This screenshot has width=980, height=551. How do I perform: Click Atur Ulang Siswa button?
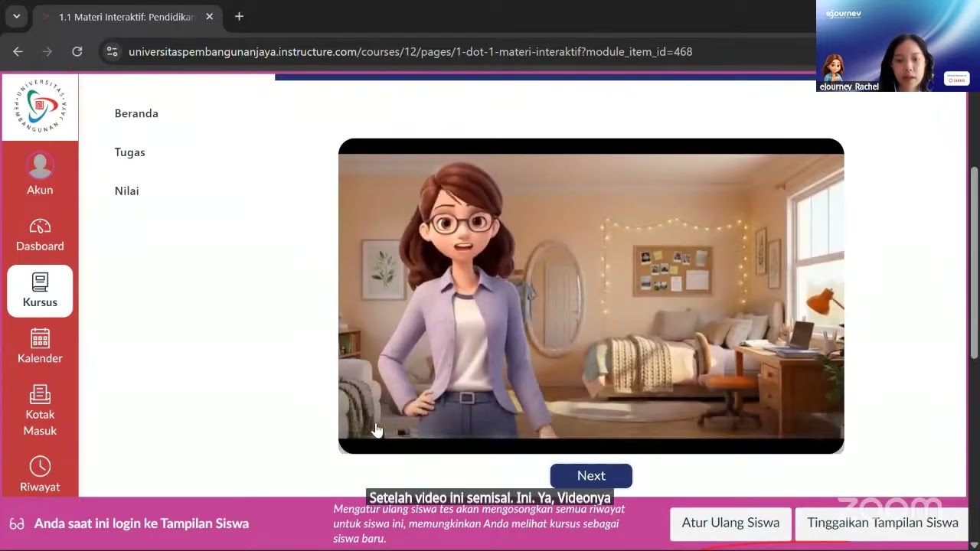pyautogui.click(x=730, y=523)
